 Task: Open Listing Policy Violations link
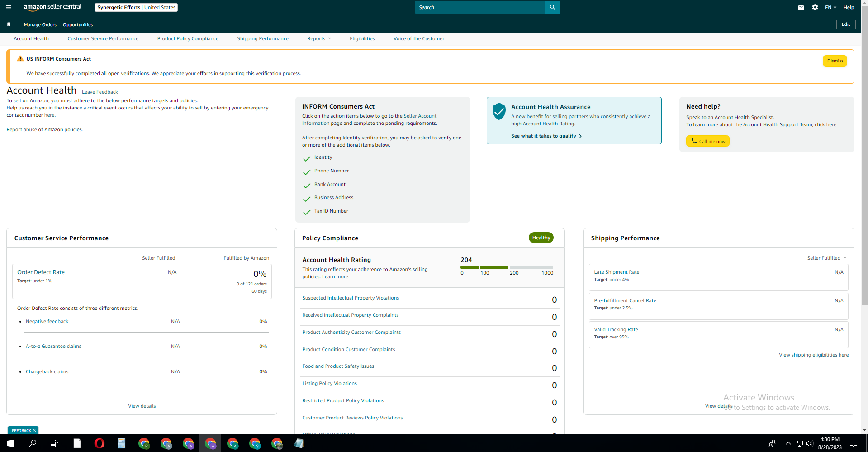tap(329, 383)
